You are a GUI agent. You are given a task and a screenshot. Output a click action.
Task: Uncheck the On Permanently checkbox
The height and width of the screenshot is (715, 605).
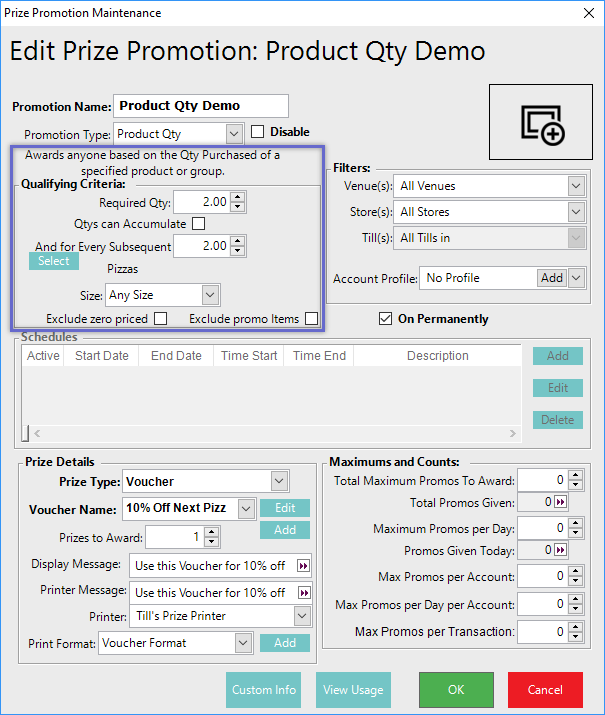[x=386, y=319]
